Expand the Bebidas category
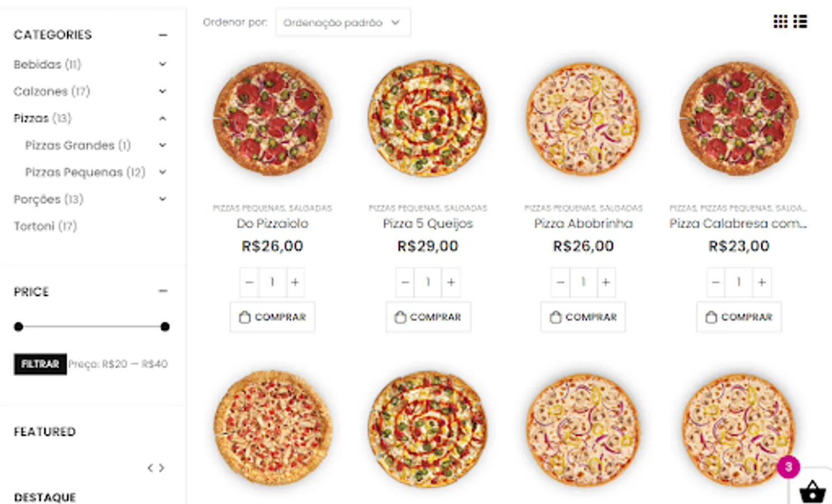832x504 pixels. 162,64
